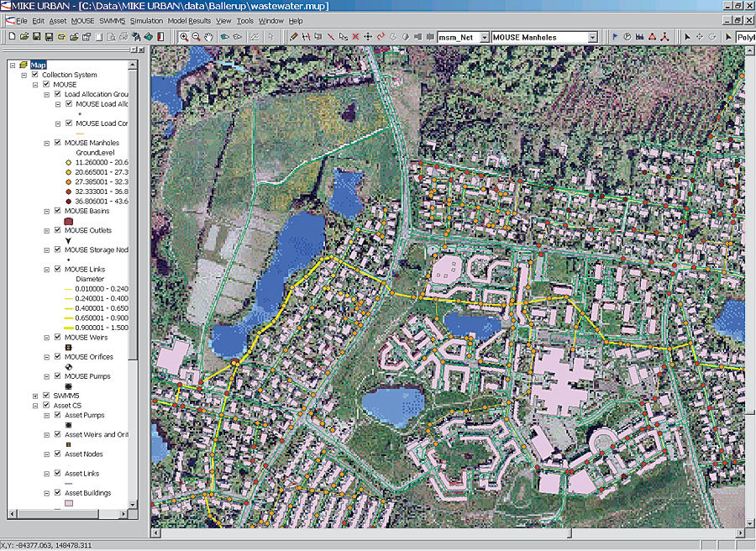
Task: Toggle the MOUSE Links layer checkbox
Action: pos(58,269)
